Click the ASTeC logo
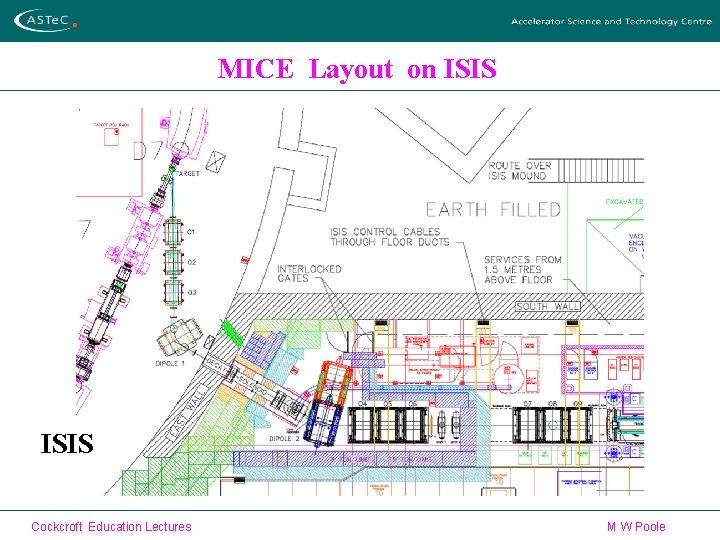This screenshot has width=720, height=540. (x=45, y=21)
